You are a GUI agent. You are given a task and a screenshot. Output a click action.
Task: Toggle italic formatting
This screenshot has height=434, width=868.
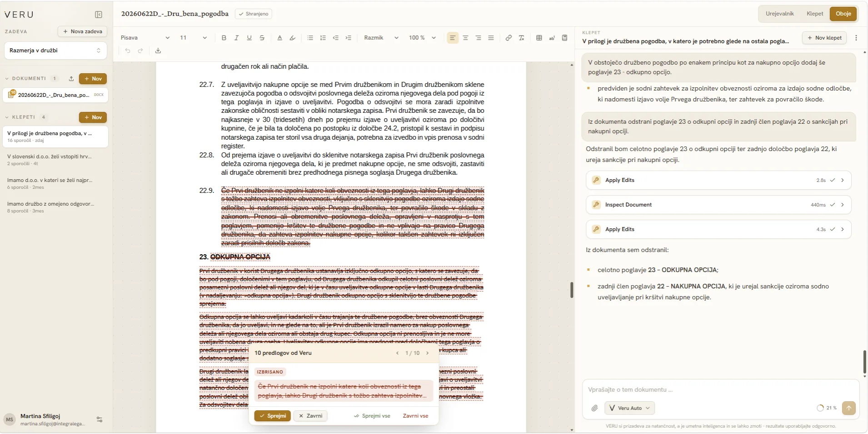(236, 38)
